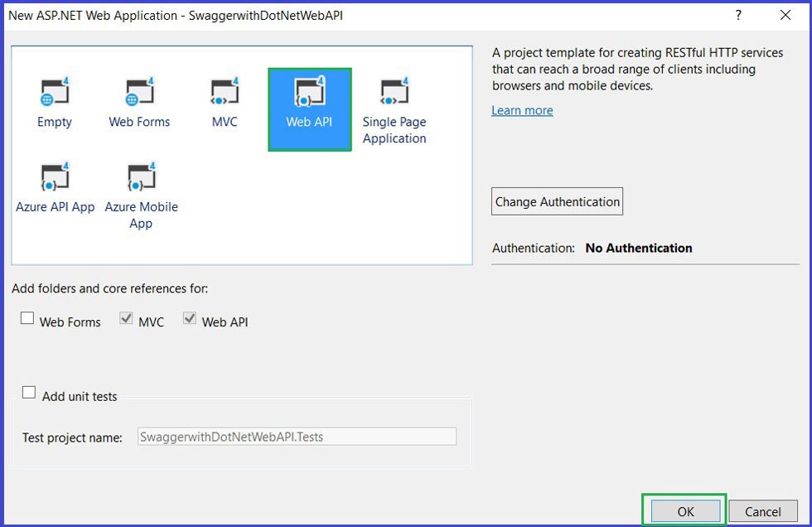Screen dimensions: 812x527
Task: Open dialog help with the question mark icon
Action: pos(737,15)
